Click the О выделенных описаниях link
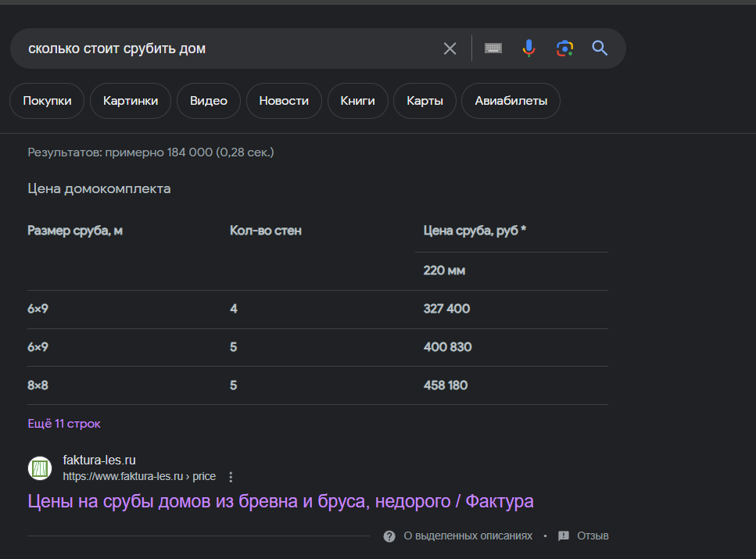Screen dimensions: 756x559 [x=468, y=536]
